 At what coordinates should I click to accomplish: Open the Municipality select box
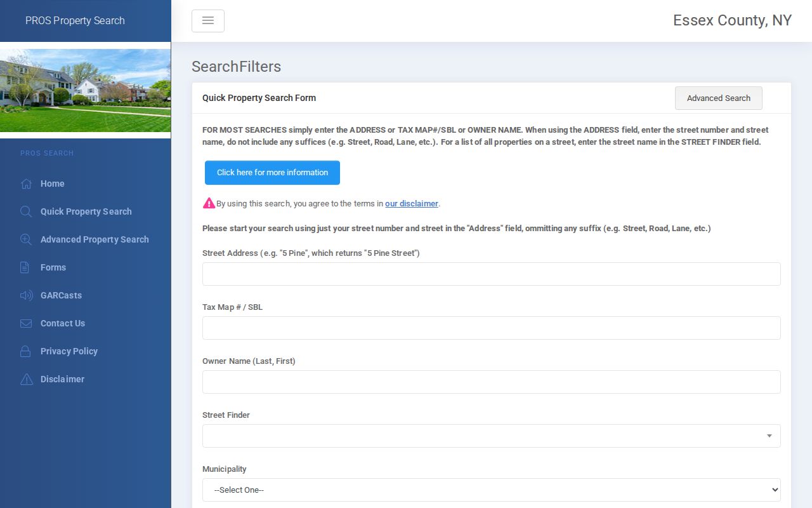pyautogui.click(x=492, y=490)
